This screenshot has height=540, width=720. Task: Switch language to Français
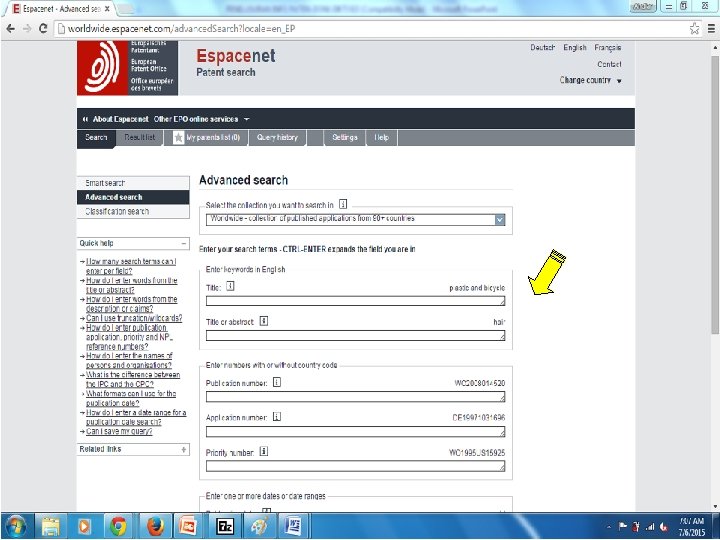click(608, 47)
